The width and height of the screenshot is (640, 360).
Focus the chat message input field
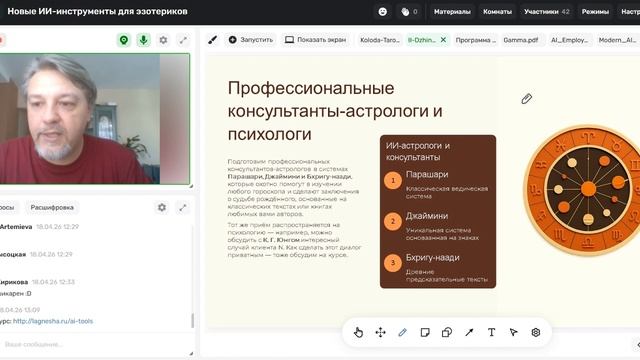94,344
